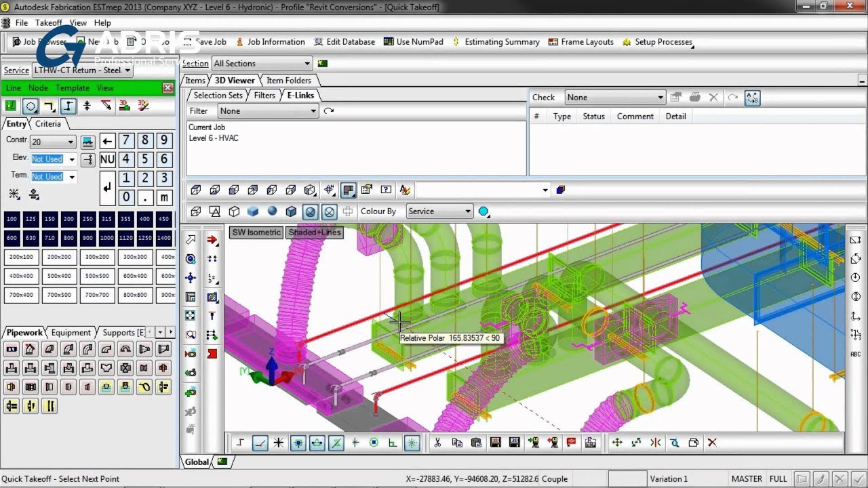Open the File menu
The height and width of the screenshot is (488, 868).
(x=21, y=22)
